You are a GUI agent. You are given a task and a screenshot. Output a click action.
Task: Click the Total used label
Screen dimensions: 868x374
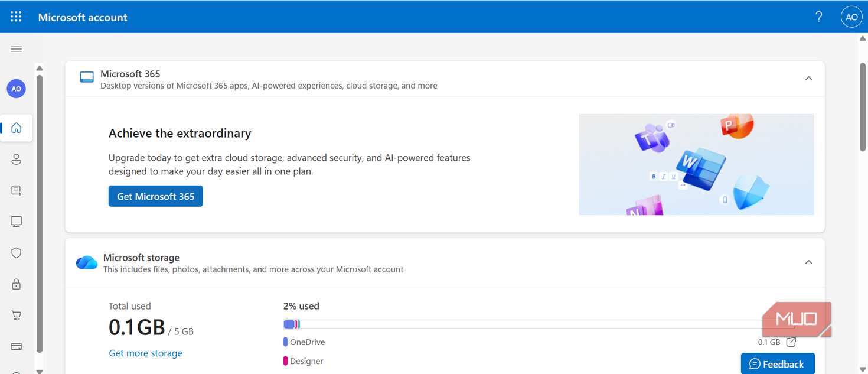click(130, 306)
